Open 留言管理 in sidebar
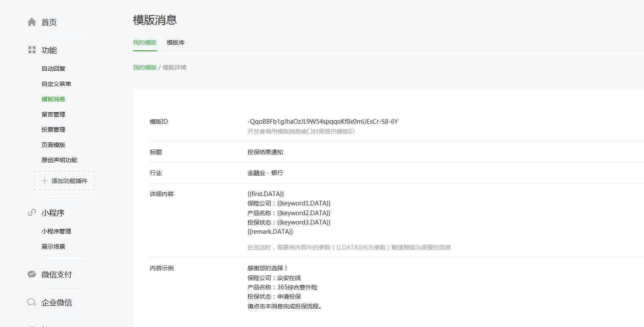 point(53,114)
